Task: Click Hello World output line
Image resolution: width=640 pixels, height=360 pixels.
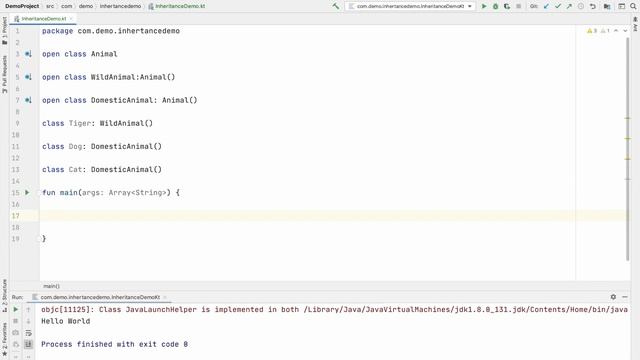Action: click(x=66, y=321)
